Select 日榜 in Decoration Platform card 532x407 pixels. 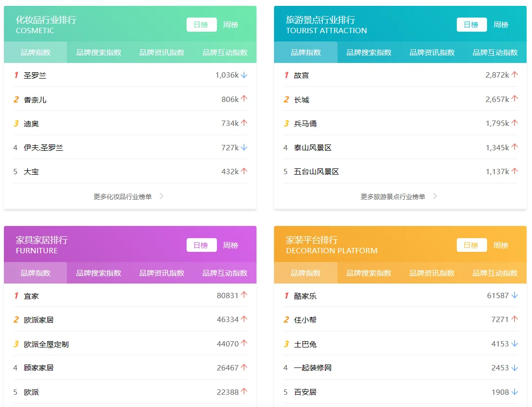point(471,245)
